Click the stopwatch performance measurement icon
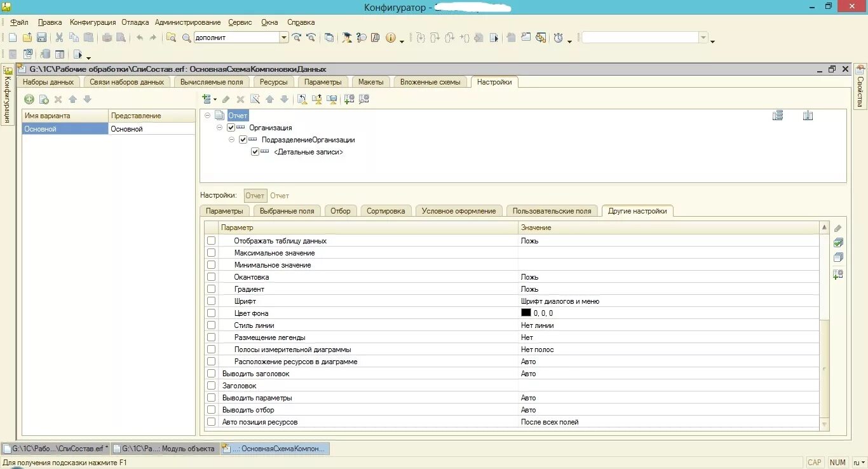Image resolution: width=868 pixels, height=469 pixels. tap(558, 37)
